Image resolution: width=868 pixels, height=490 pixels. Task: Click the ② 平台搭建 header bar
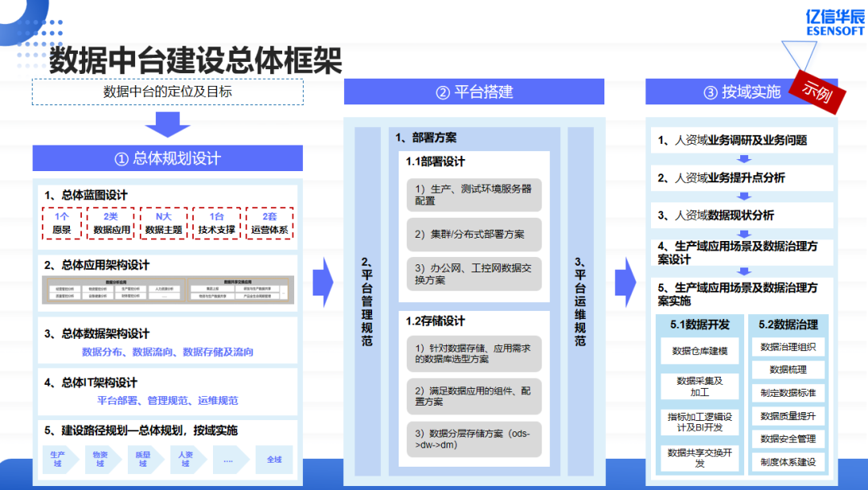(474, 92)
